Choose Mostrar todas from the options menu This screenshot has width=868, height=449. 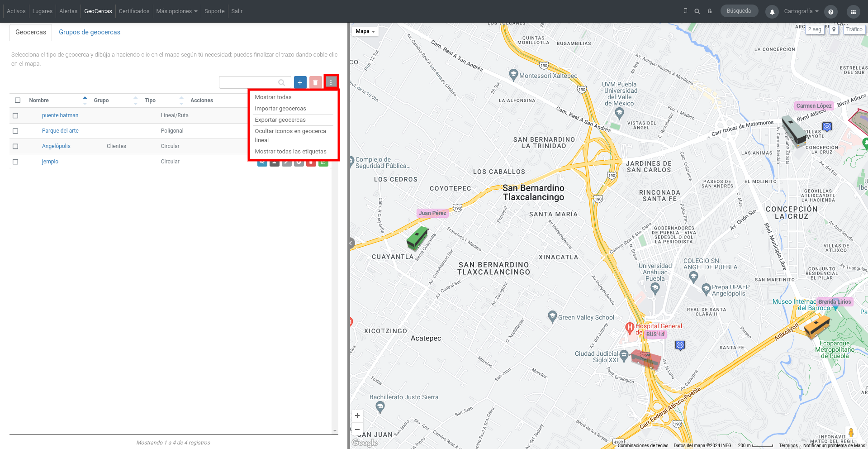click(273, 97)
